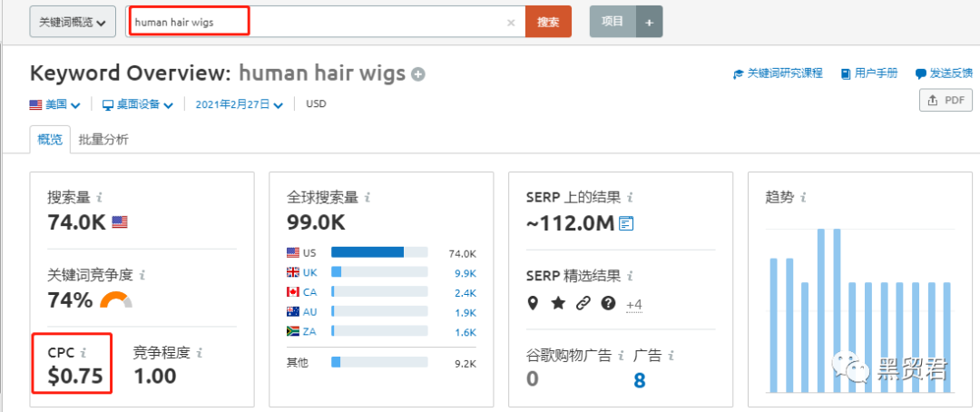
Task: Click the global volume 99.0K
Action: [x=317, y=222]
